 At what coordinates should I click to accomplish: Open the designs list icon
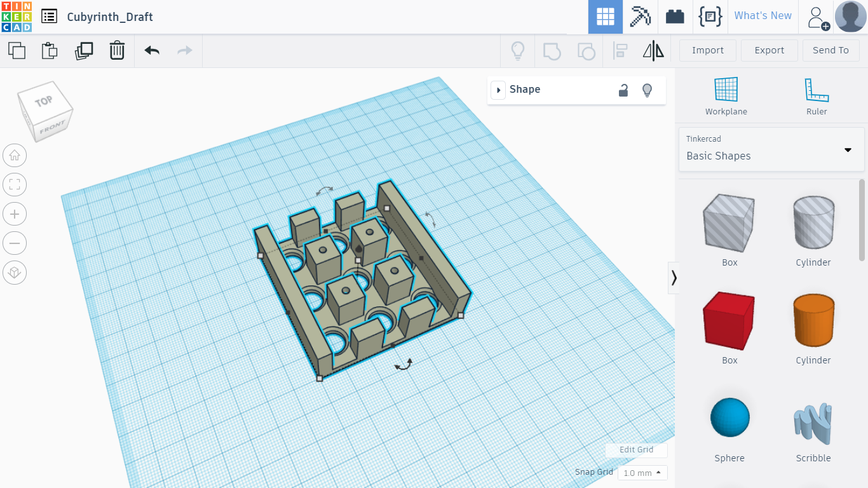[49, 17]
